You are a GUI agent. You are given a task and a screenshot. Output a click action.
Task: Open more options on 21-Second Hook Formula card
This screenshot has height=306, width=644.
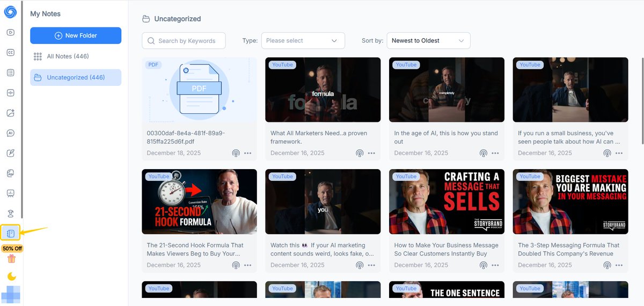click(x=247, y=265)
